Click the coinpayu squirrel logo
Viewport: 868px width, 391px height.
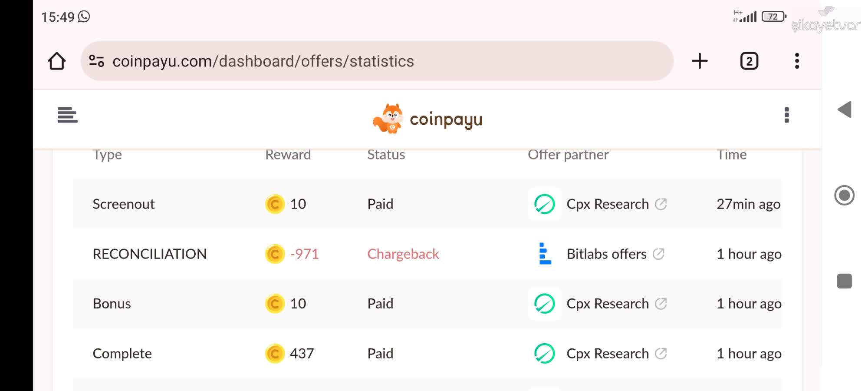390,118
